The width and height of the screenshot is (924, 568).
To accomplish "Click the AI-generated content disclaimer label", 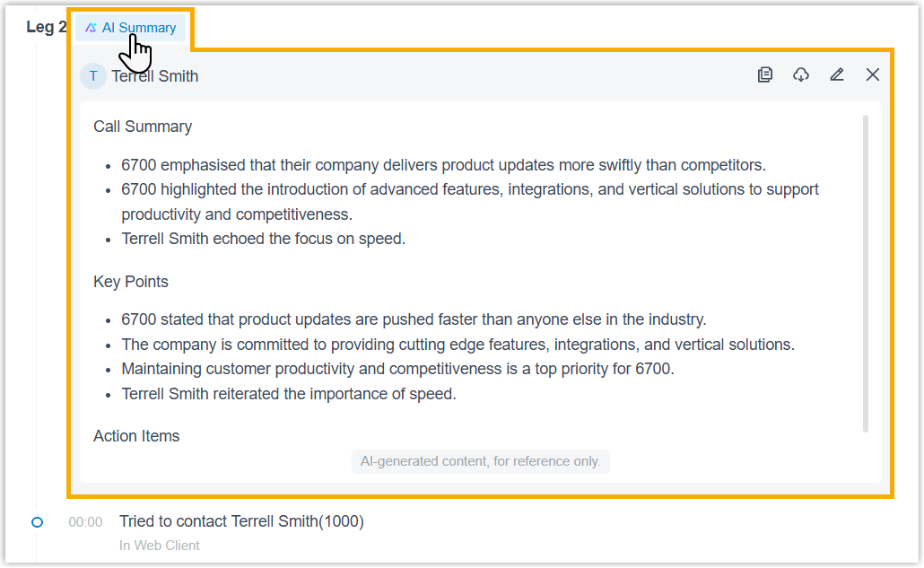I will click(480, 461).
